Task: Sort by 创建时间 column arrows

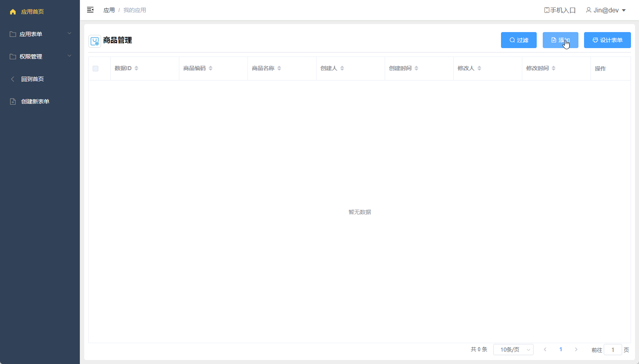Action: tap(416, 68)
